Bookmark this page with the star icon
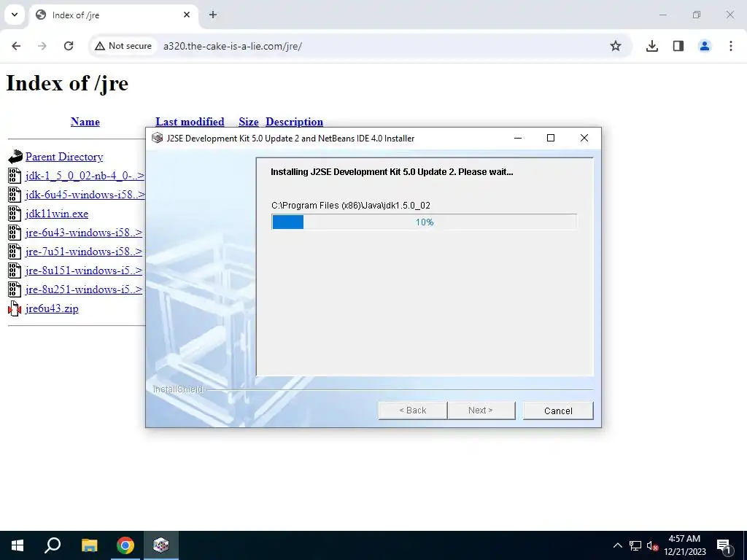The width and height of the screenshot is (747, 560). click(616, 46)
